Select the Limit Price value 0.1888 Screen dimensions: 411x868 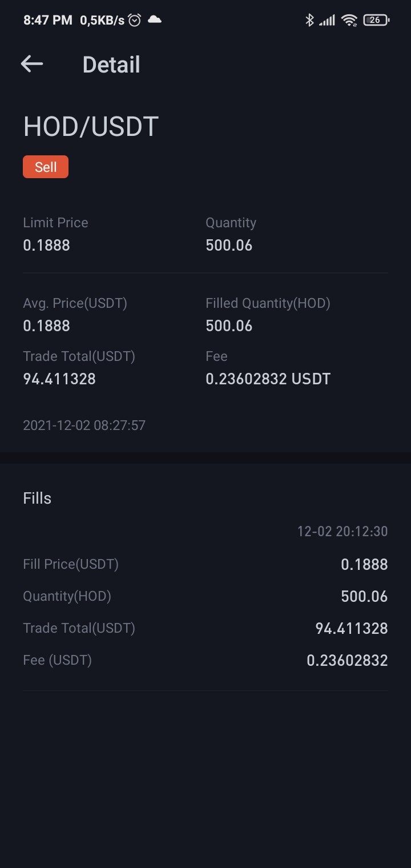click(x=46, y=246)
